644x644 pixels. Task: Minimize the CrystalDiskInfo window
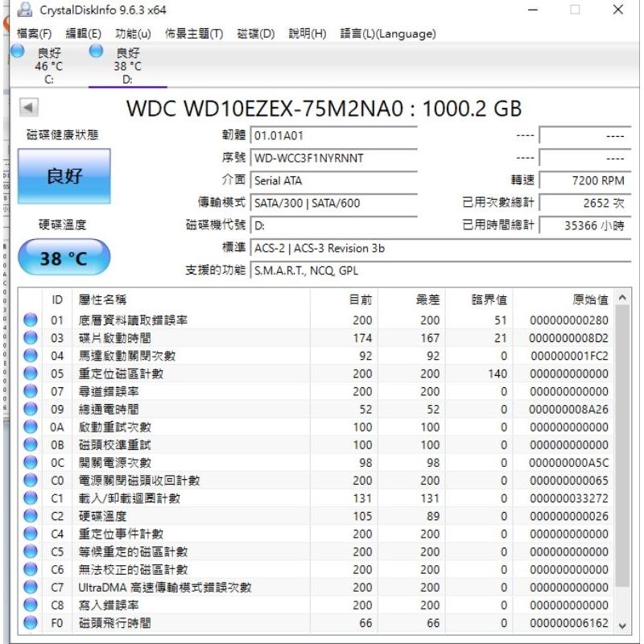click(x=533, y=10)
